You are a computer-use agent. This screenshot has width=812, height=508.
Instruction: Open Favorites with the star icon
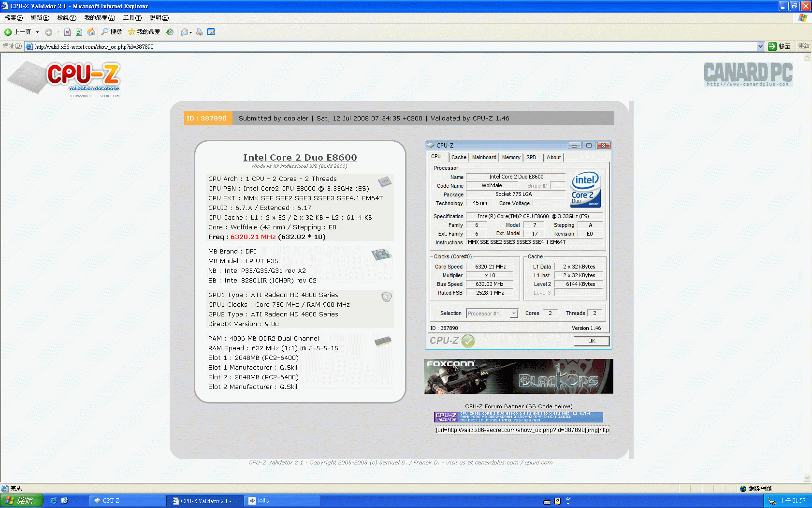point(144,32)
